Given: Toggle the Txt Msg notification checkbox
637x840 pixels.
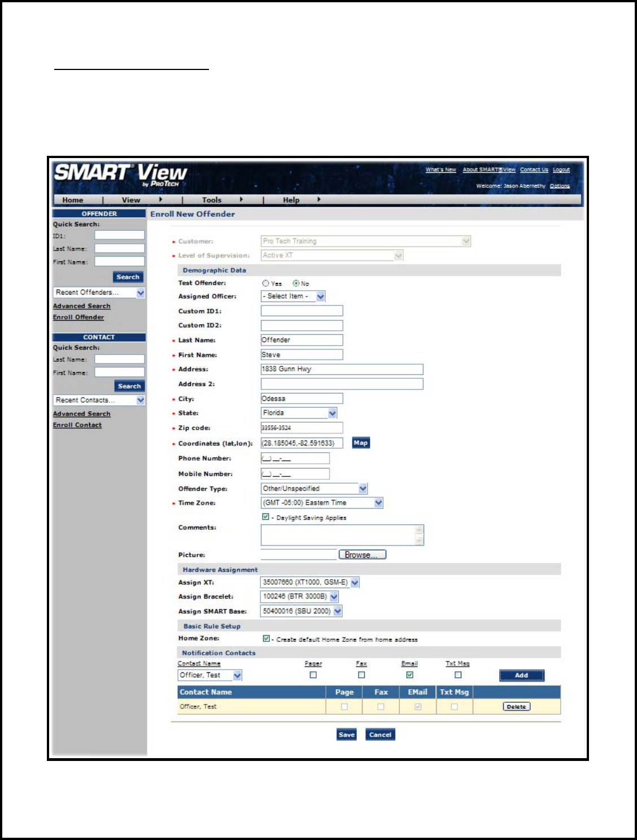Looking at the screenshot, I should [458, 675].
